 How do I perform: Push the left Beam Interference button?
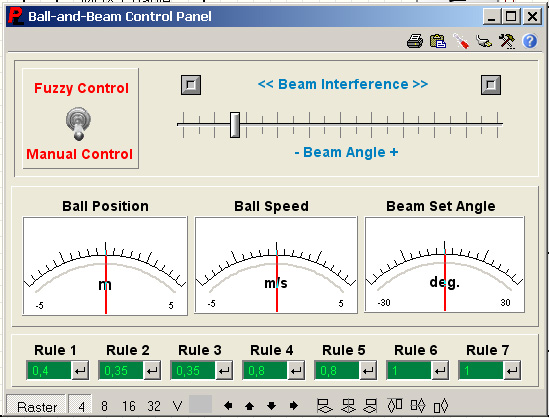[191, 85]
